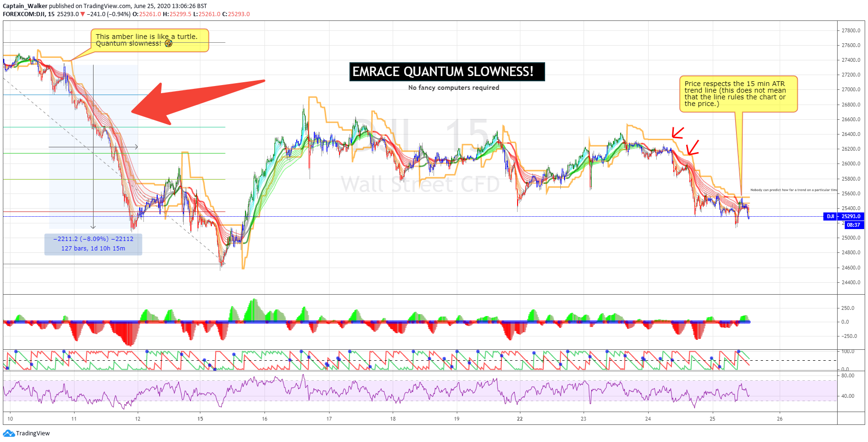Viewport: 868px width, 442px height.
Task: Click the 25000.0 price axis label
Action: pos(851,238)
